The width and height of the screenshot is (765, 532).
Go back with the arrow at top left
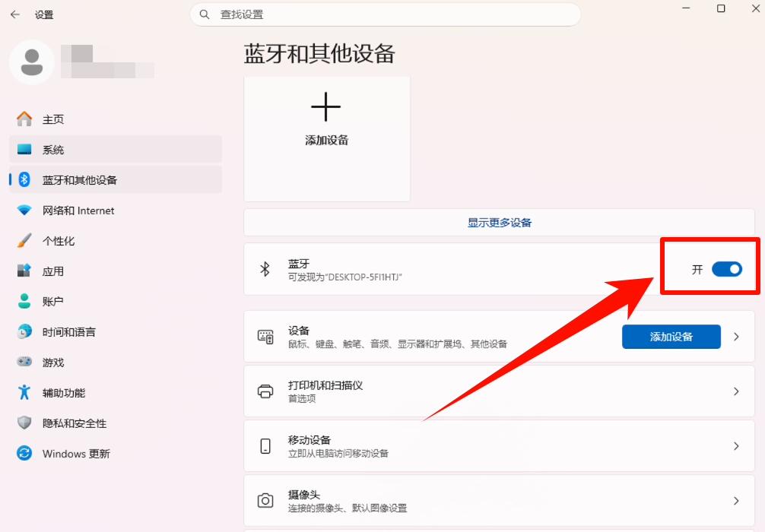coord(15,14)
